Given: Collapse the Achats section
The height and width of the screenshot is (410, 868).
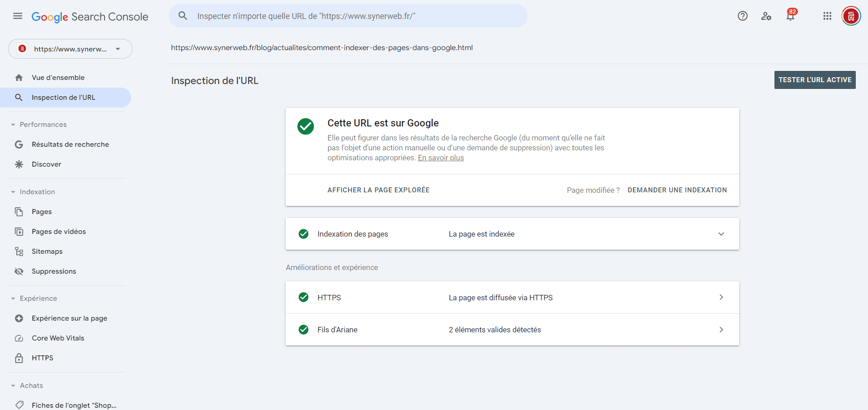Looking at the screenshot, I should coord(13,386).
